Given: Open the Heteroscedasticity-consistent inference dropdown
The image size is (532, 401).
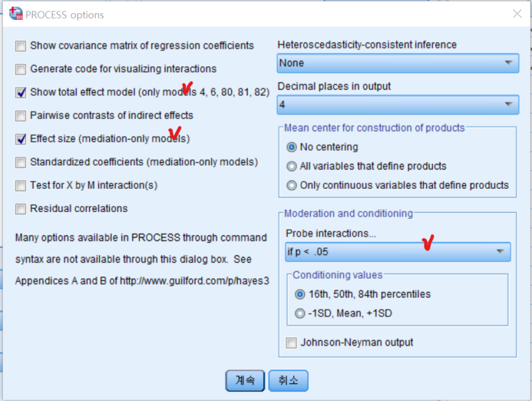Looking at the screenshot, I should pyautogui.click(x=397, y=63).
